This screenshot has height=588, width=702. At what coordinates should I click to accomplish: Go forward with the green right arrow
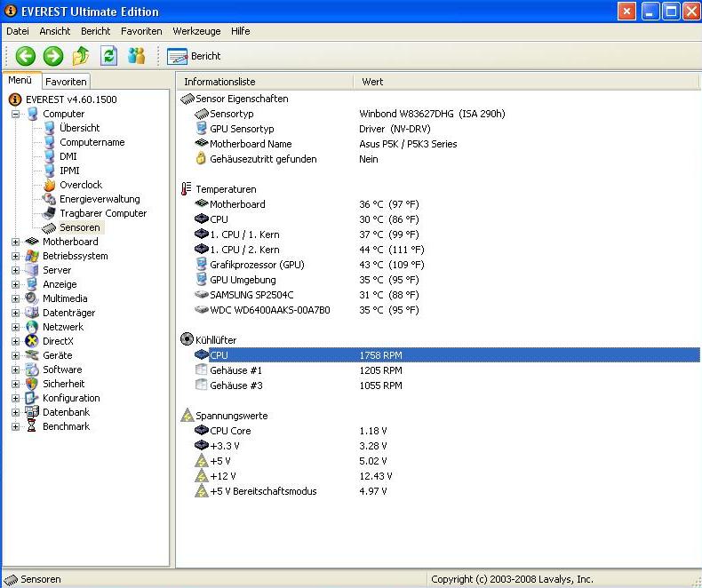click(x=53, y=56)
